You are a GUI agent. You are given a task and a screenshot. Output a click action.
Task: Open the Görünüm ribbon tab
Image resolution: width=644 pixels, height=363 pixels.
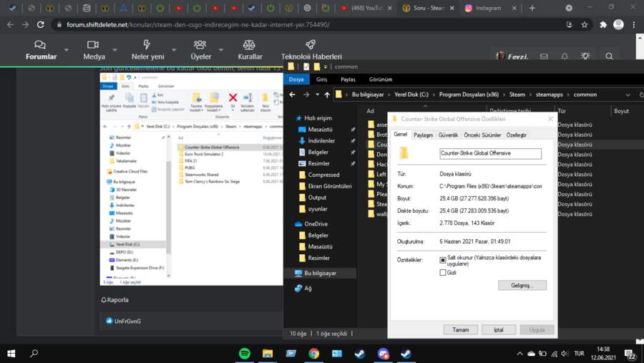(380, 79)
